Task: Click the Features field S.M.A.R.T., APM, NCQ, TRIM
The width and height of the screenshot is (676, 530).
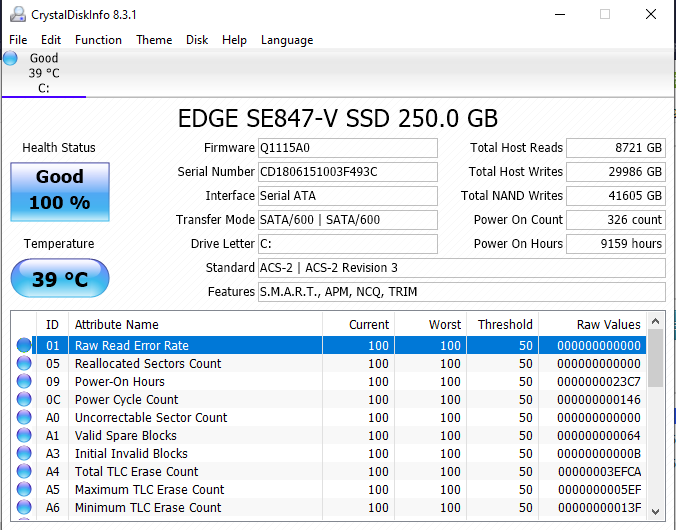Action: pos(462,292)
